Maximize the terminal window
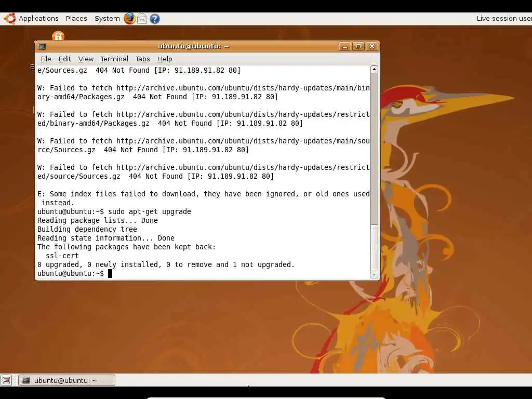The width and height of the screenshot is (532, 399). coord(358,46)
